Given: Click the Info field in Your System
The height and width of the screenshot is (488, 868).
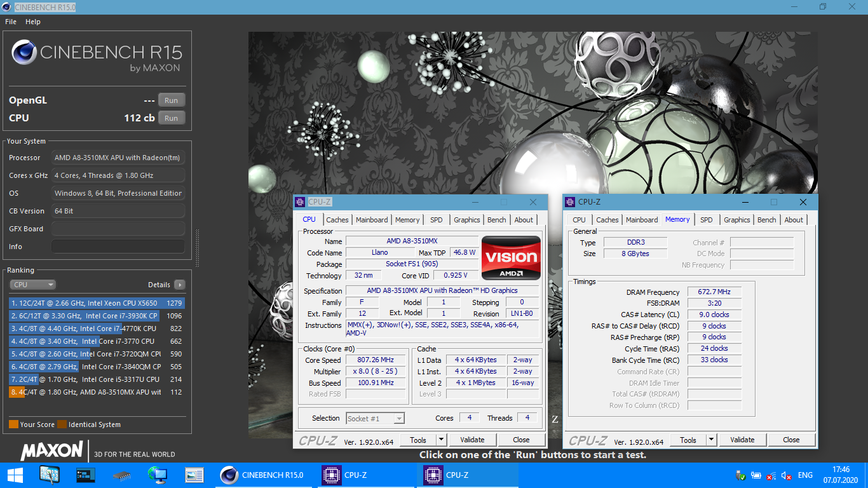Looking at the screenshot, I should pos(118,247).
